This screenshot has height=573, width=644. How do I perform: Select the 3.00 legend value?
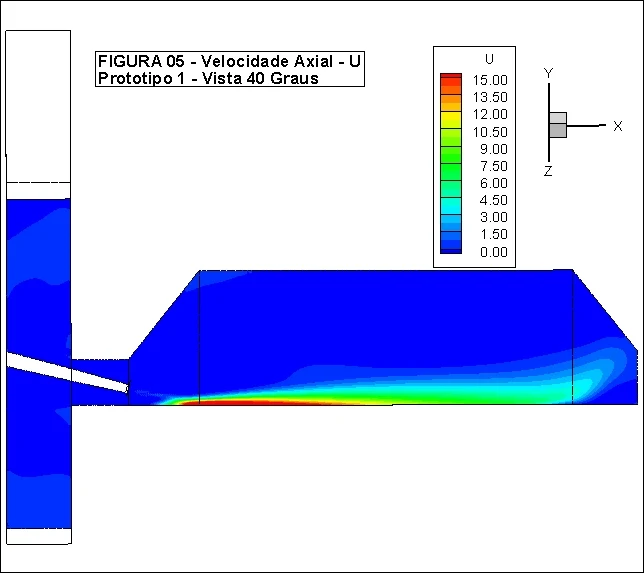click(x=494, y=217)
